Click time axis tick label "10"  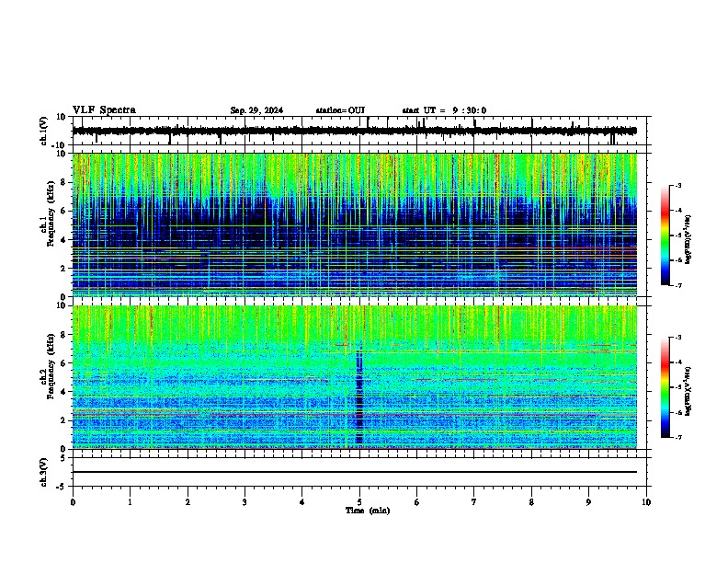tap(646, 502)
